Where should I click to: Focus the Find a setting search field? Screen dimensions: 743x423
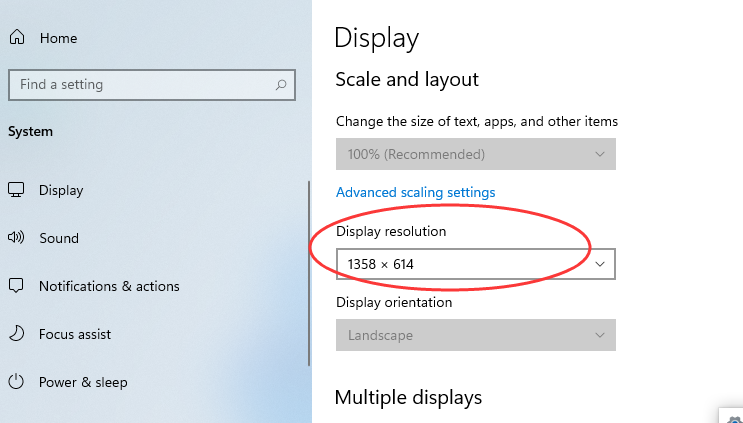[x=140, y=85]
